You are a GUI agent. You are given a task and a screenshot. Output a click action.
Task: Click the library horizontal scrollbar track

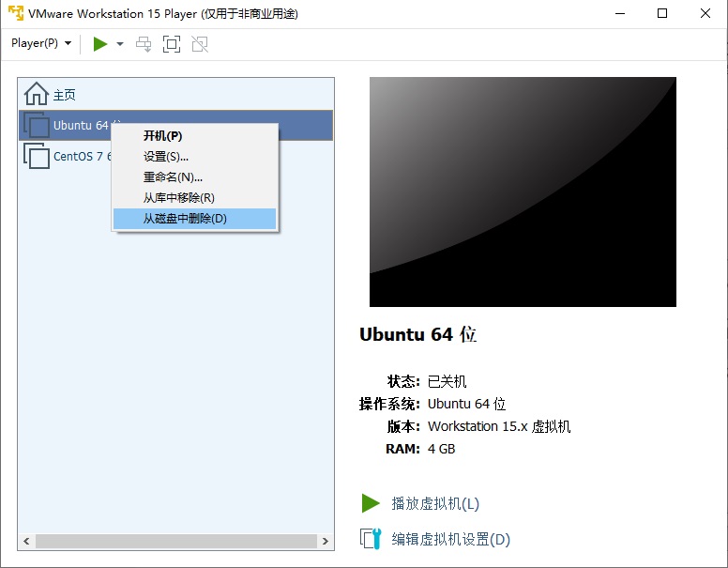[x=176, y=541]
